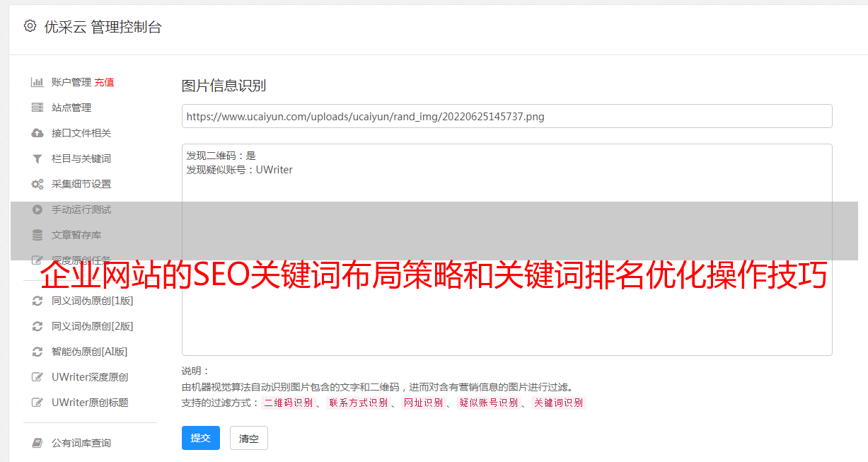Viewport: 868px width, 462px height.
Task: Click the image URL input field
Action: click(x=507, y=116)
